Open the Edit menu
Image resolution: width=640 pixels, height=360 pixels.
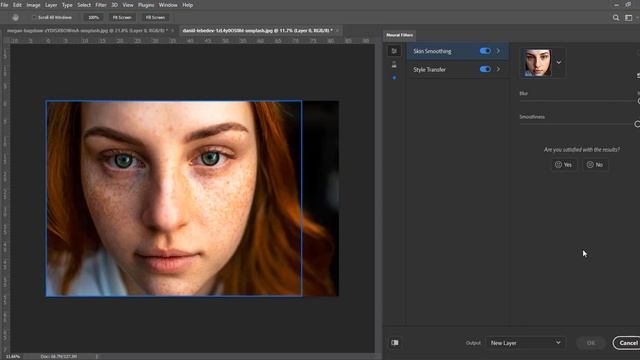point(17,5)
